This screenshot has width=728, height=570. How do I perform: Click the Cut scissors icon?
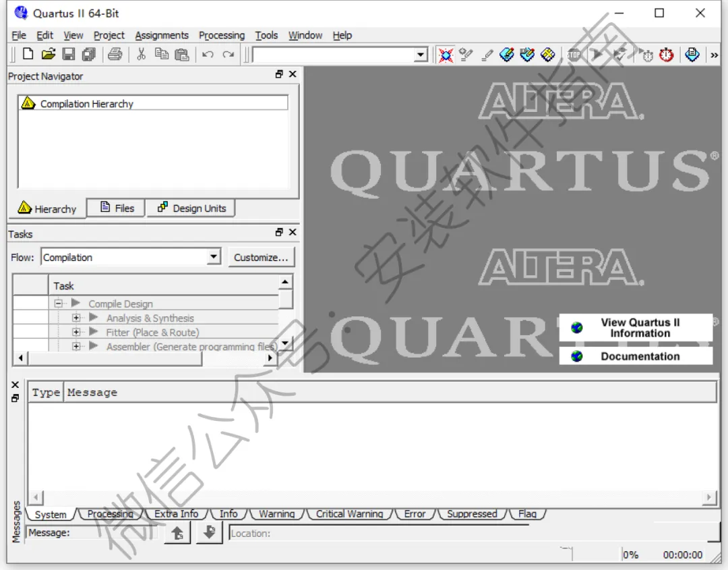[141, 55]
